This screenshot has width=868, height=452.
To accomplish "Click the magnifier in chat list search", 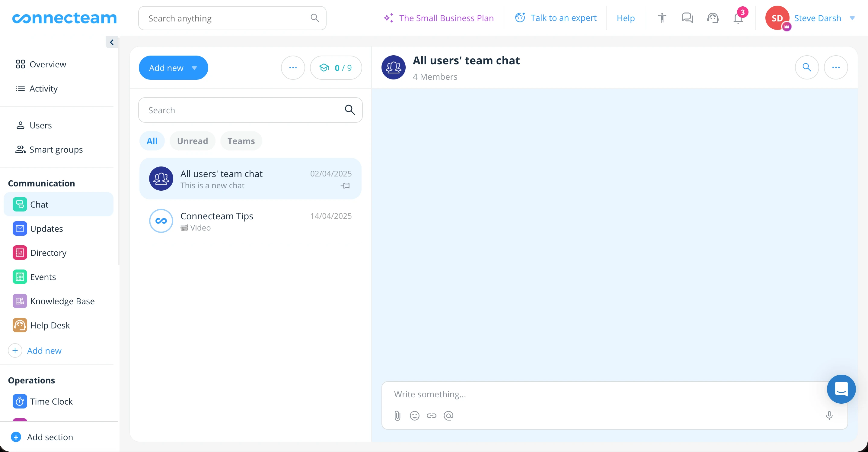I will pyautogui.click(x=350, y=110).
